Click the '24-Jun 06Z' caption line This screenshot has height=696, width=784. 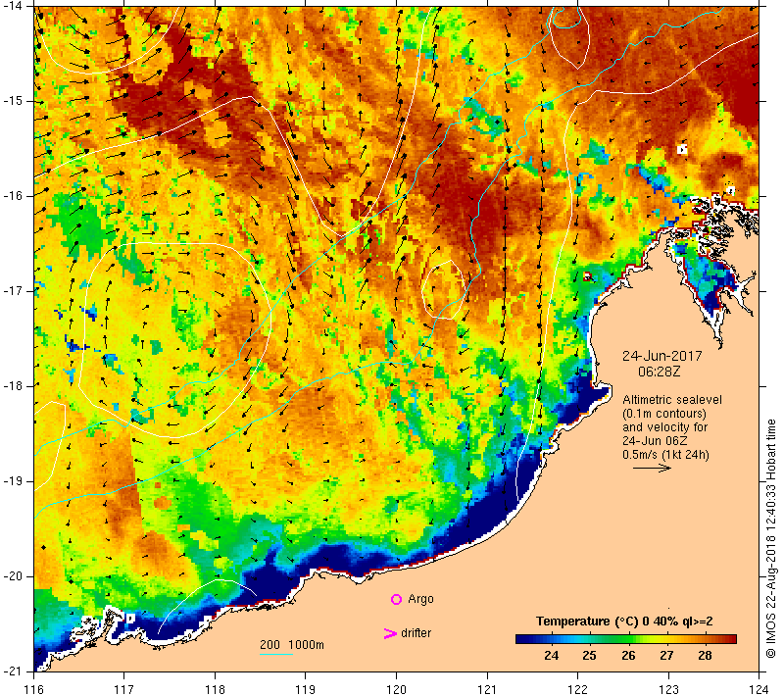click(655, 441)
